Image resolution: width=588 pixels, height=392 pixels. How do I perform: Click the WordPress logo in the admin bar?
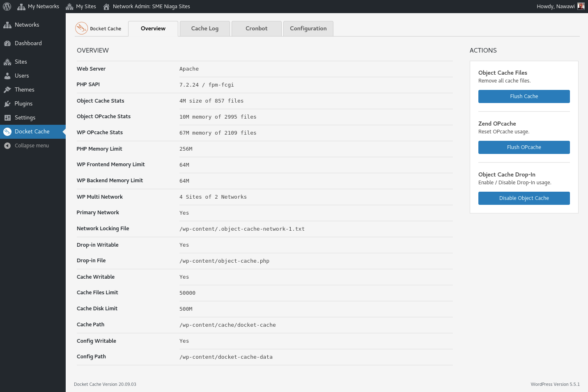click(x=7, y=6)
